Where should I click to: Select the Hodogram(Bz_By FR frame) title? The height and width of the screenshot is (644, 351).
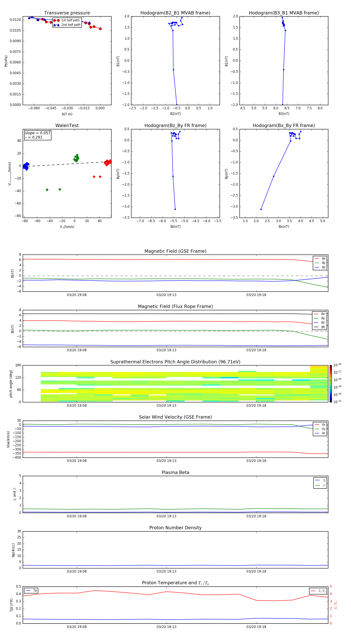click(x=175, y=125)
